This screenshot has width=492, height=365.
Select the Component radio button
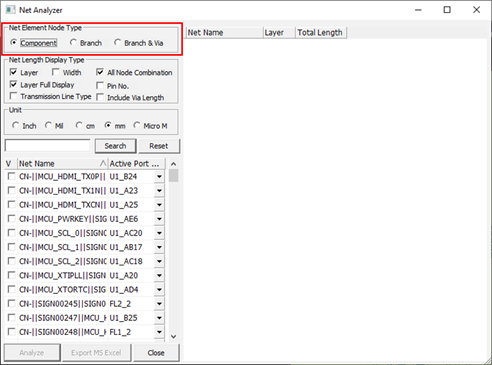(x=14, y=43)
